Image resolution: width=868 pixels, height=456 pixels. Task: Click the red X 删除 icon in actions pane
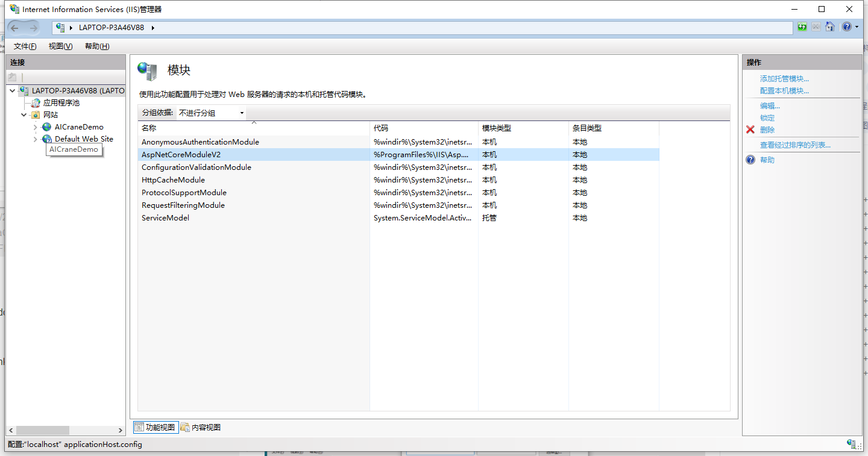[x=750, y=130]
